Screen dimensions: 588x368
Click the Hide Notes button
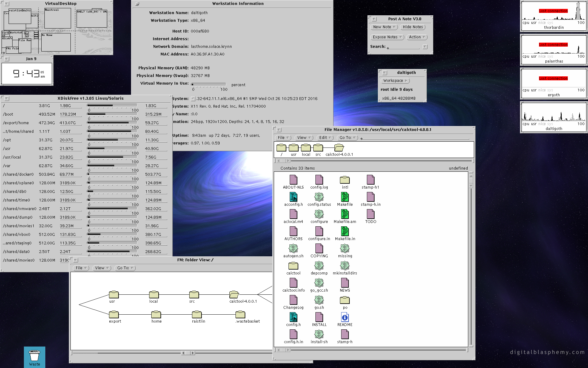413,27
